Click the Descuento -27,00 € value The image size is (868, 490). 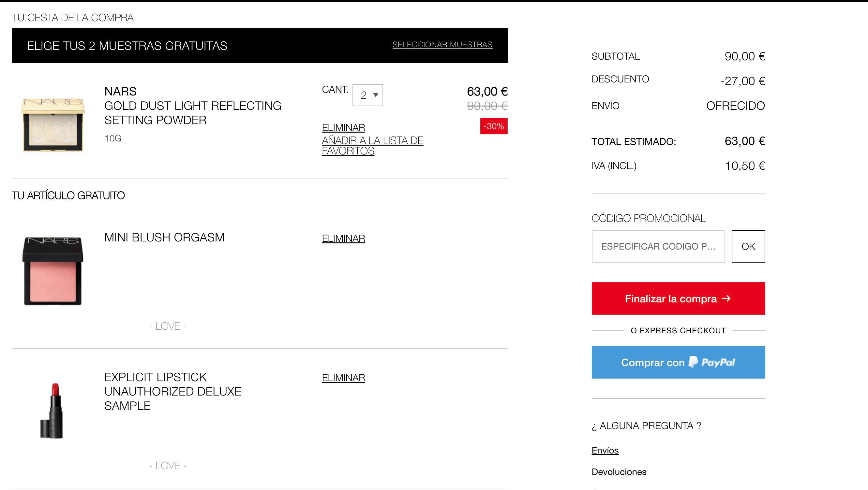pos(743,81)
